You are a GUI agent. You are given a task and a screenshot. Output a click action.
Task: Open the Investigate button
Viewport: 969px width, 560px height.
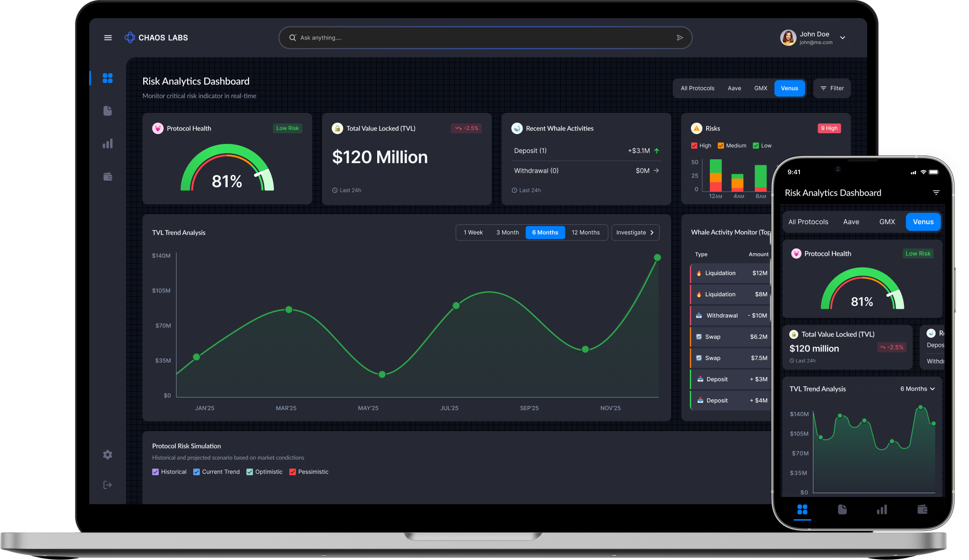pos(635,233)
